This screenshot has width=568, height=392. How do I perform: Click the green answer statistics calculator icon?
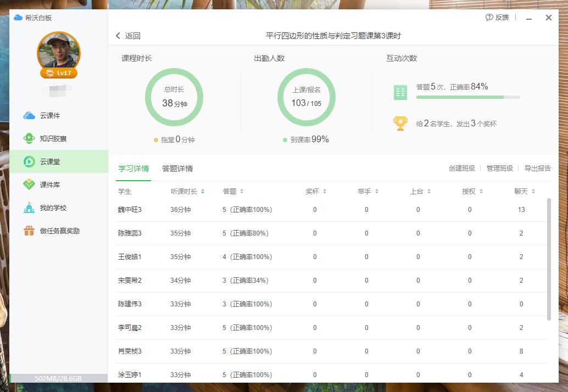(x=400, y=92)
